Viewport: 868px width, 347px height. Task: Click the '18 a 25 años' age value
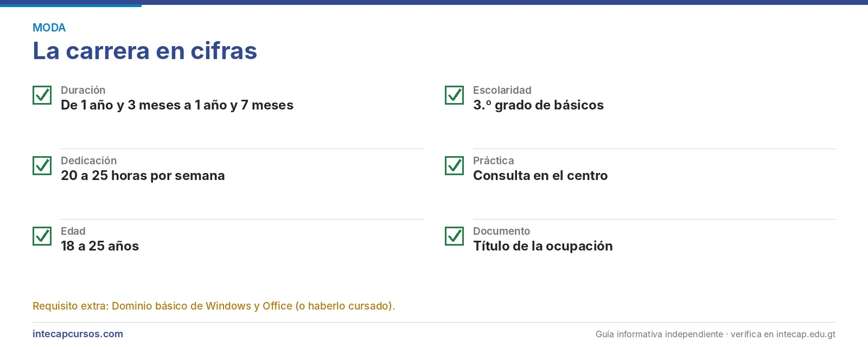click(x=100, y=246)
